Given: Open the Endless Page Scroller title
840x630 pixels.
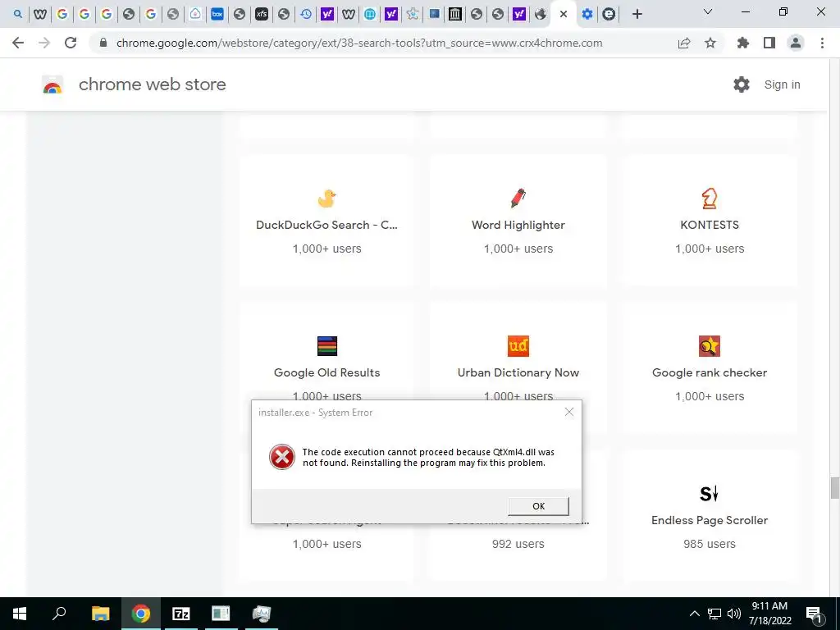Looking at the screenshot, I should tap(710, 520).
